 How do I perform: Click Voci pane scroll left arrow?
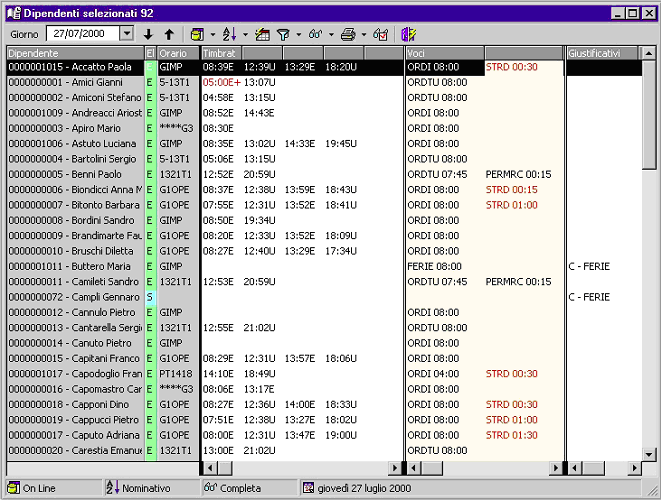tap(414, 468)
